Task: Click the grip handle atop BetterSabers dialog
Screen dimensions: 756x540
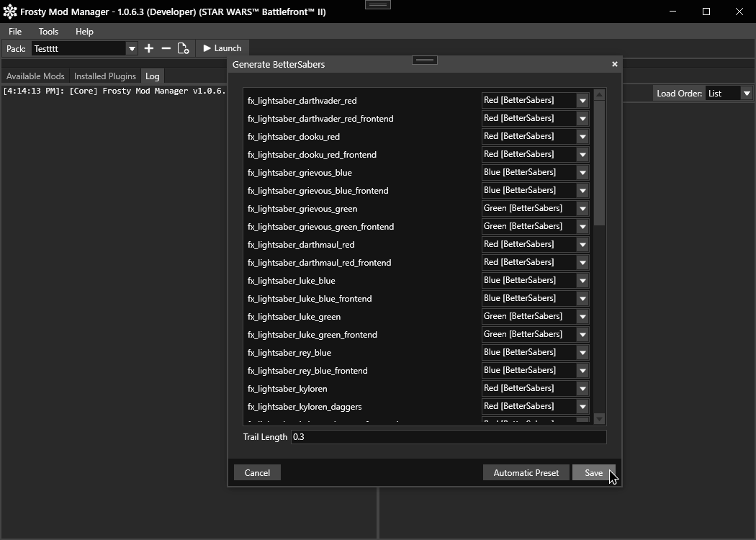Action: point(425,60)
